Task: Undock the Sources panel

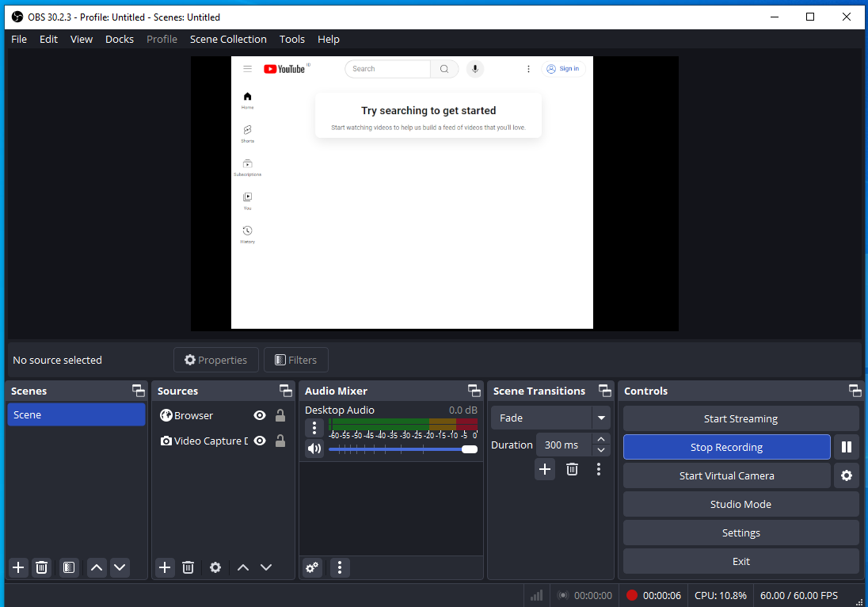Action: pos(286,391)
